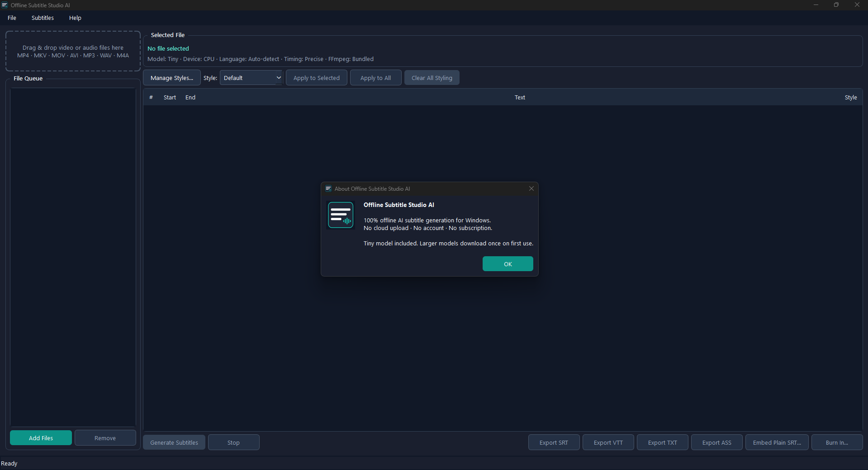Image resolution: width=868 pixels, height=470 pixels.
Task: Click Apply to Selected
Action: 317,78
